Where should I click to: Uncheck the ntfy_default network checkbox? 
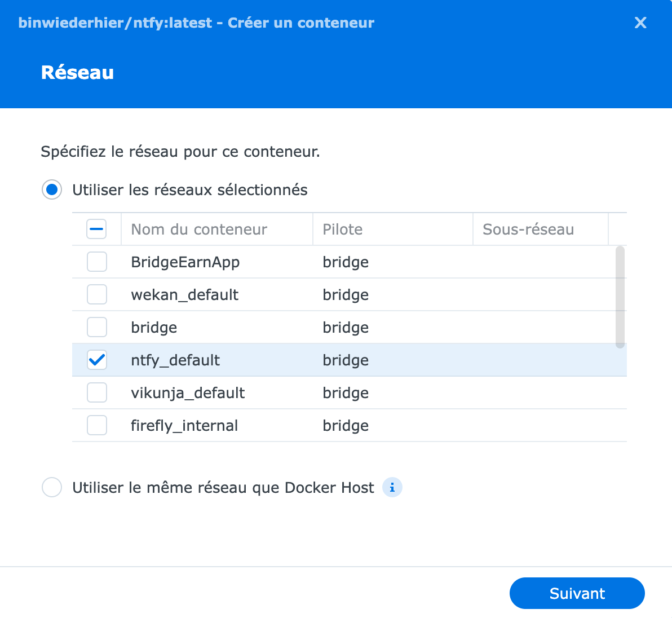[x=97, y=360]
